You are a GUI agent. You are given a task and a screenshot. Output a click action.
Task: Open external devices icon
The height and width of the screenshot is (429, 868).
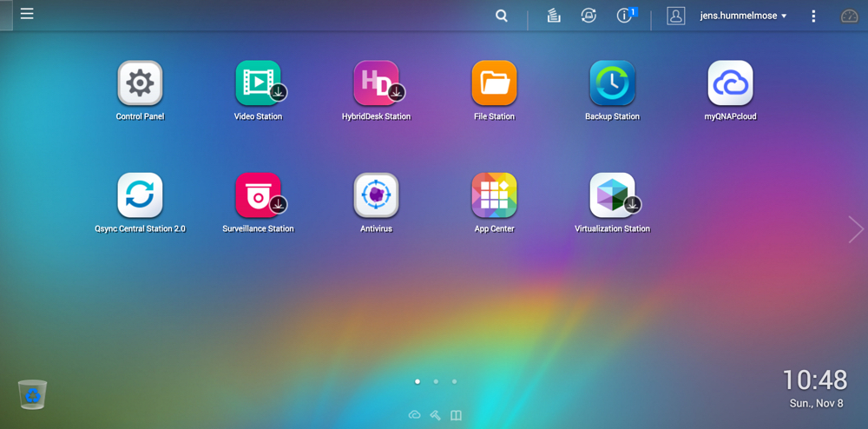(x=589, y=16)
